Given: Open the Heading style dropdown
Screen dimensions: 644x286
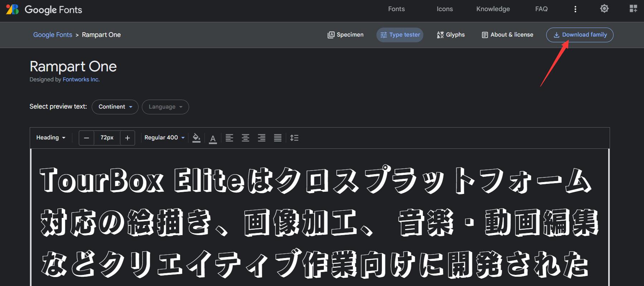Looking at the screenshot, I should 51,138.
